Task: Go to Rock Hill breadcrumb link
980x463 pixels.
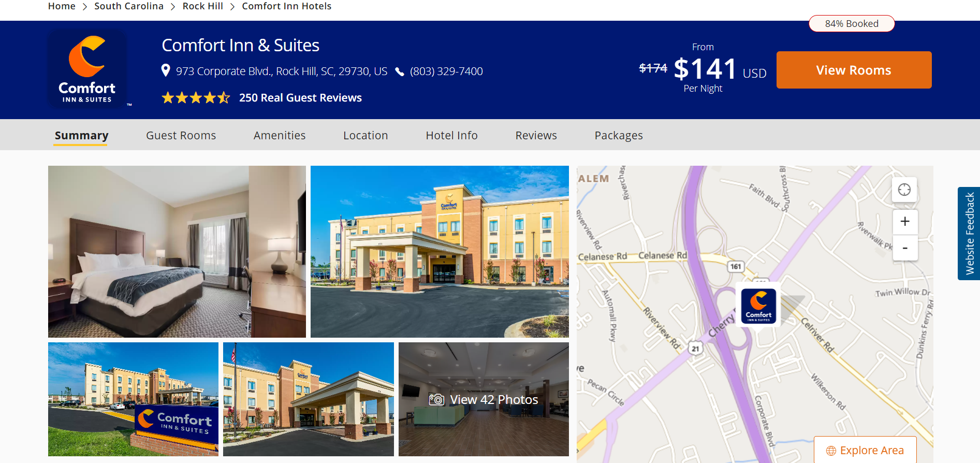Action: 203,6
